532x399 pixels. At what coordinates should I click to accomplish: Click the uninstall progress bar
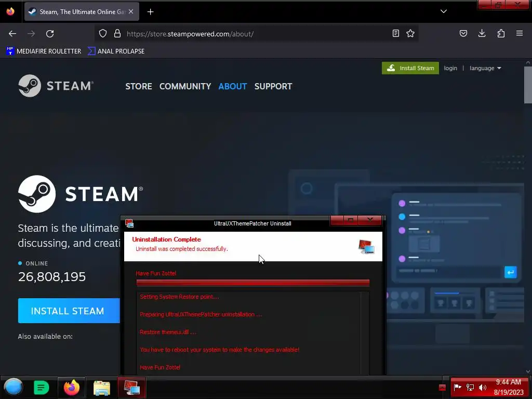253,283
